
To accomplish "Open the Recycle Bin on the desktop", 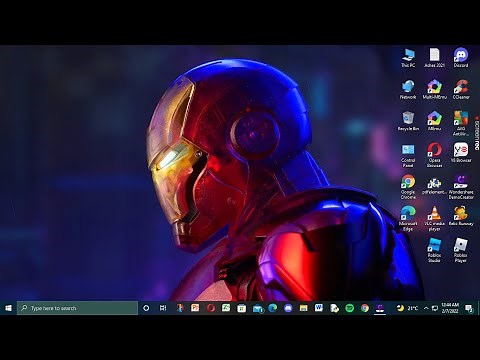I will tap(408, 121).
